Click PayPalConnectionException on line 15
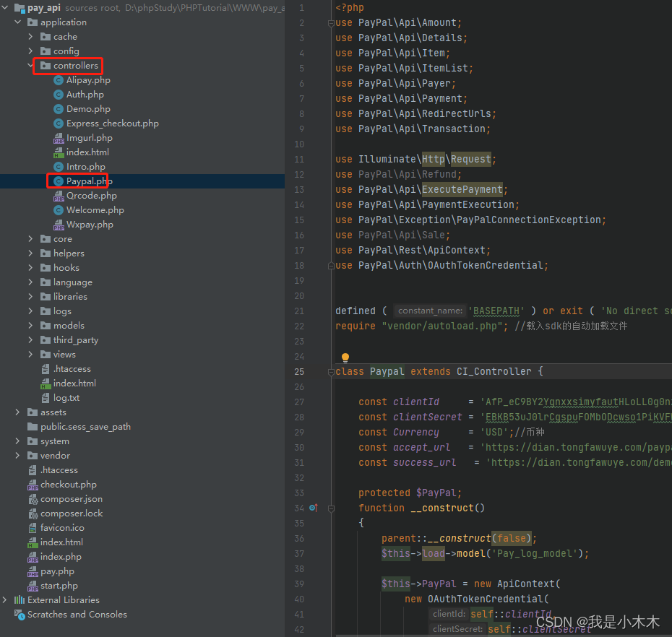The height and width of the screenshot is (637, 672). tap(529, 220)
